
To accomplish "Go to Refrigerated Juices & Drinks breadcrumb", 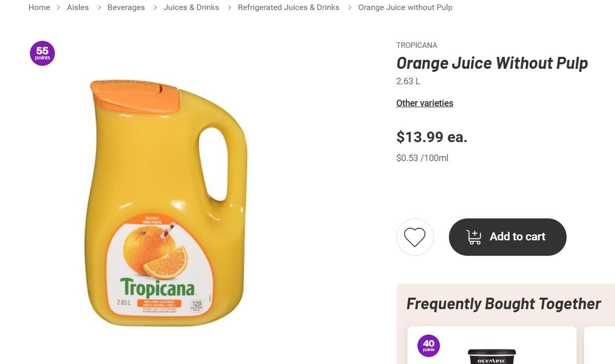I will (x=288, y=7).
